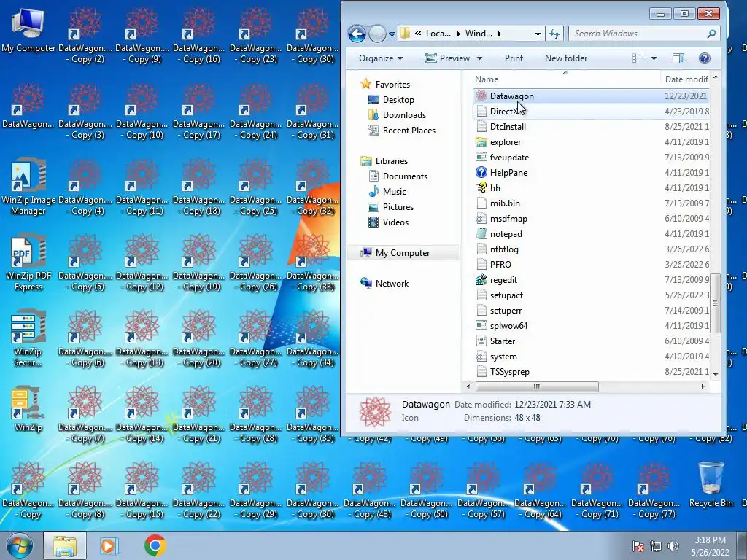Open WinZip Secur... desktop shortcut
747x560 pixels.
pos(28,338)
